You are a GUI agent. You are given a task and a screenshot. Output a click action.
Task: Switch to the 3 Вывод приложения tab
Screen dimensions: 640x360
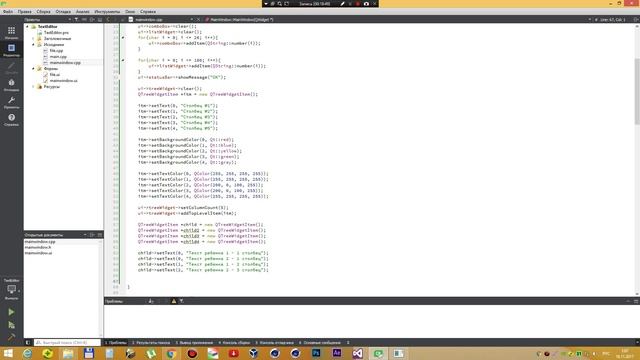194,342
